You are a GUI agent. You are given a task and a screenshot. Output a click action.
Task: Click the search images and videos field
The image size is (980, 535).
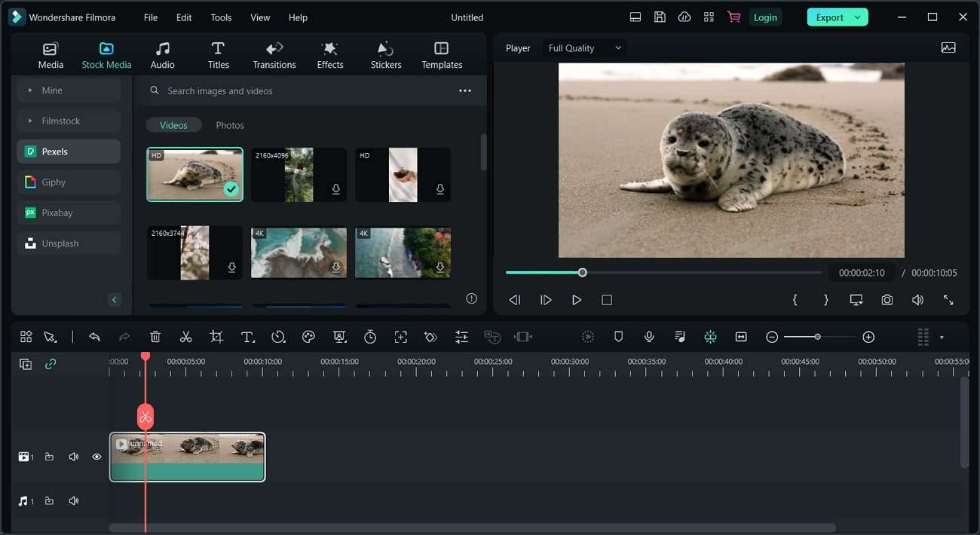pos(302,90)
